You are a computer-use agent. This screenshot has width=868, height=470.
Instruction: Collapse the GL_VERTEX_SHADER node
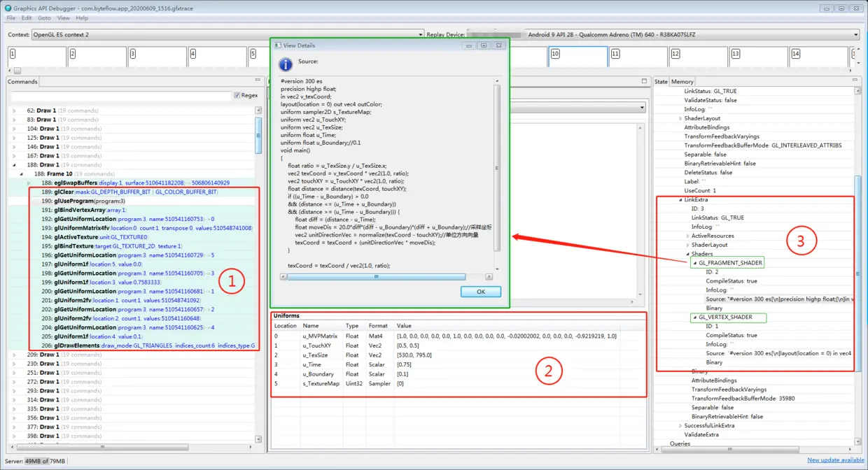pyautogui.click(x=695, y=318)
